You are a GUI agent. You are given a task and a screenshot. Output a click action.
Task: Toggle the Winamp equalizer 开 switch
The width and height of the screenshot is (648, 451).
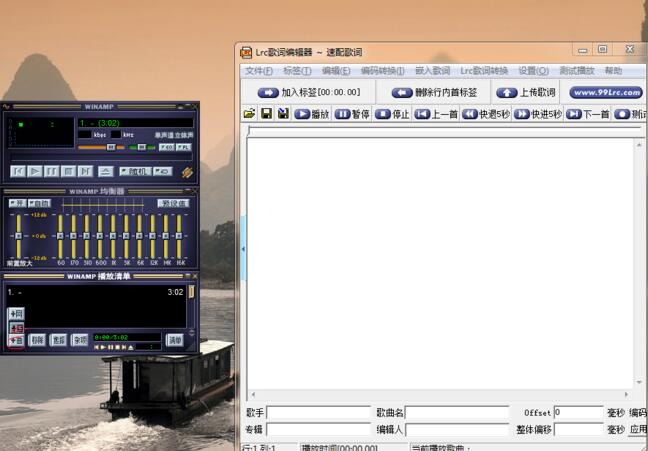(17, 203)
